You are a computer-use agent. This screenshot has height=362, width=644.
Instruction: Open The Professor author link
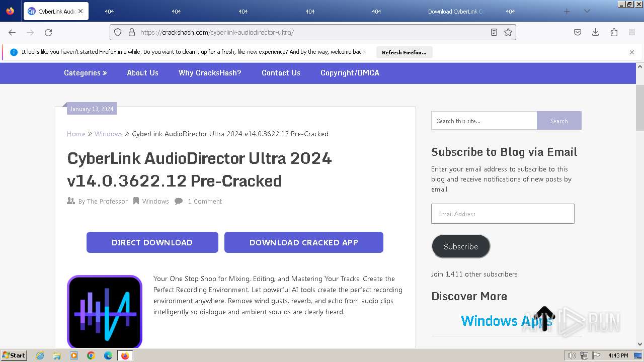point(107,201)
